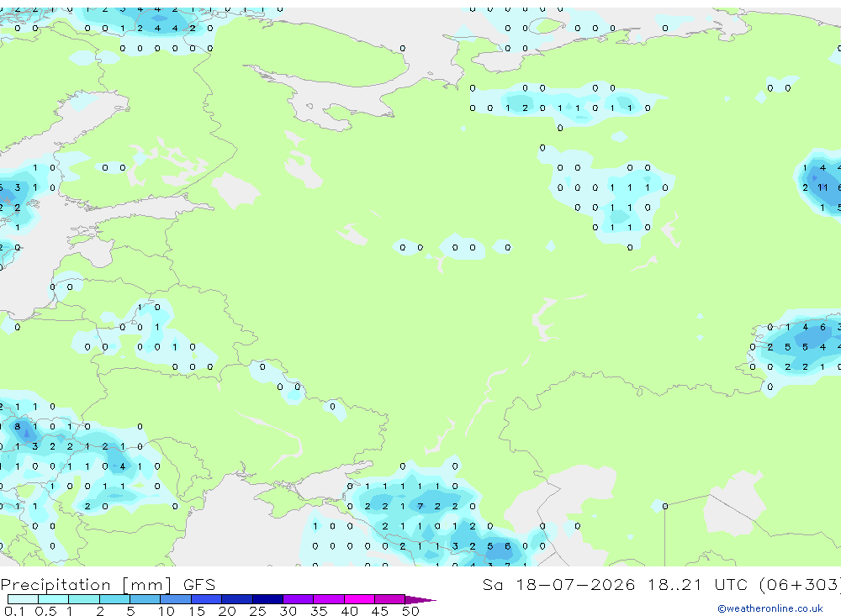Click the 25–30 mm dark blue swatch
Image resolution: width=841 pixels, height=616 pixels.
[x=267, y=599]
